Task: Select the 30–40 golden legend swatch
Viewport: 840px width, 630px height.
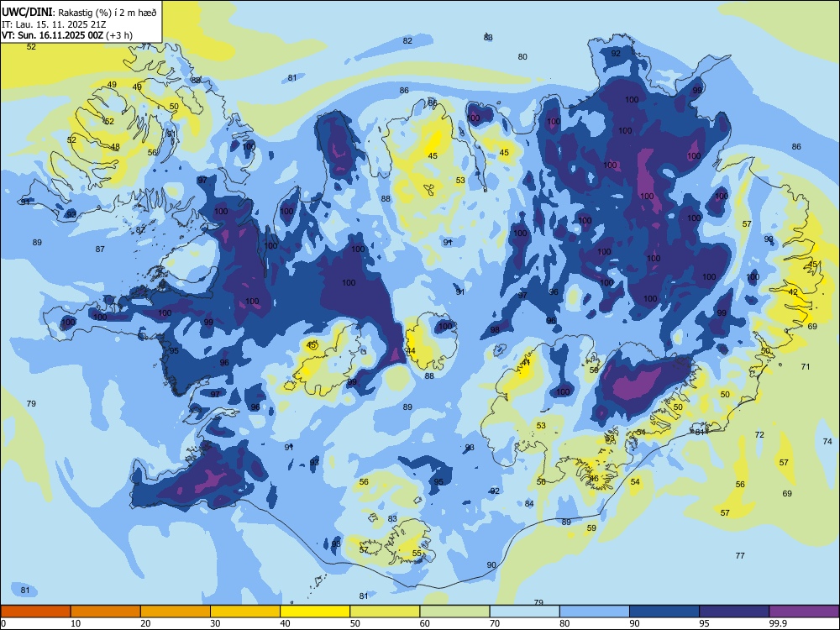Action: 245,612
